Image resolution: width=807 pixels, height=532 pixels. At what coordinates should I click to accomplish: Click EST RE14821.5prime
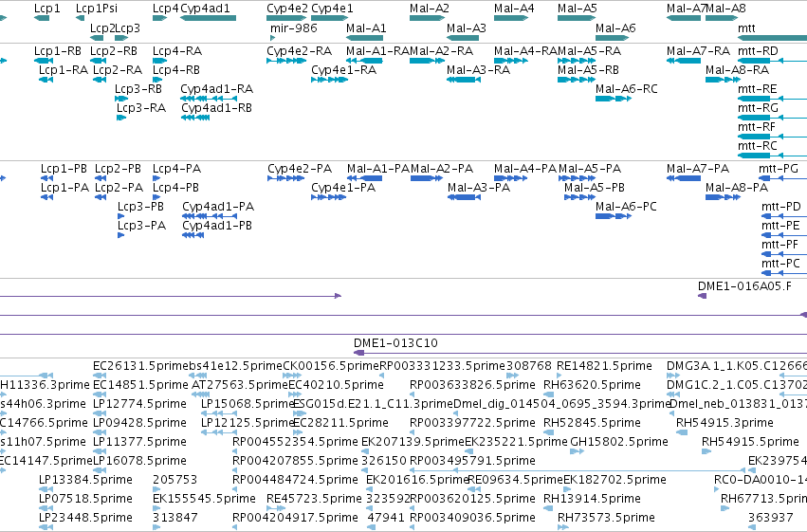coord(604,366)
